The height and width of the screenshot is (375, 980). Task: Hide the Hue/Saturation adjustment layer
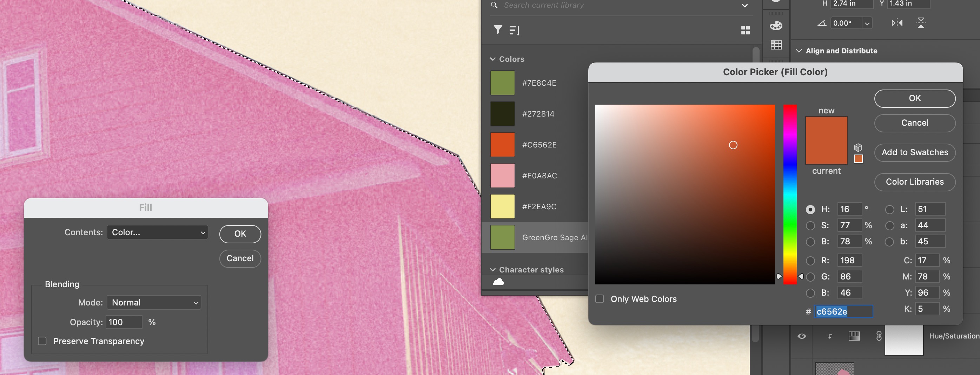802,336
